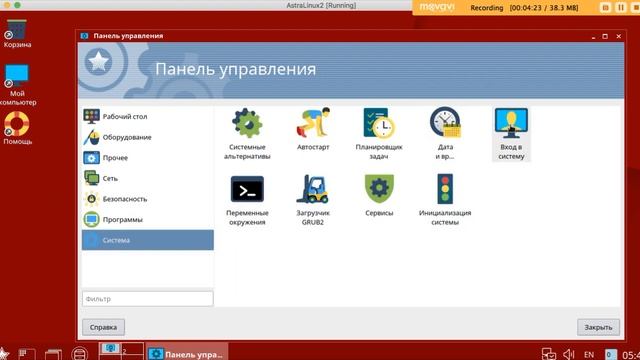Open Мой компьютер desktop icon
This screenshot has width=640, height=360.
[x=17, y=85]
